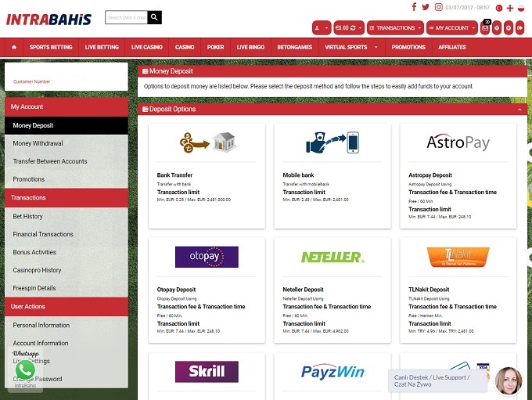The height and width of the screenshot is (400, 532).
Task: Click the search input field
Action: tap(125, 17)
